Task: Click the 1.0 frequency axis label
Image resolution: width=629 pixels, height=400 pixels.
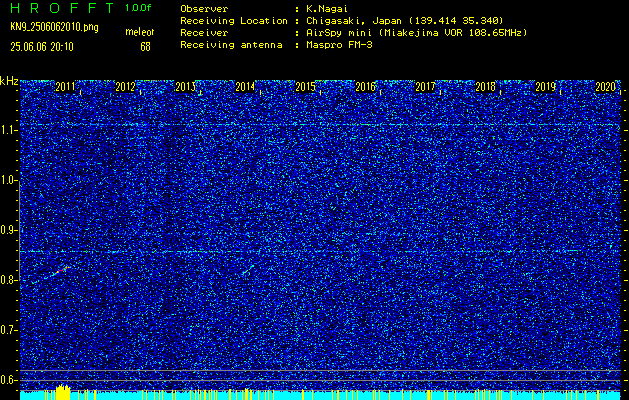Action: [x=8, y=181]
